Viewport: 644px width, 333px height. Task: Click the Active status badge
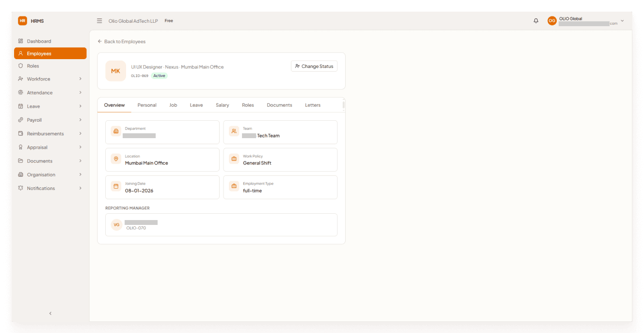(x=159, y=76)
